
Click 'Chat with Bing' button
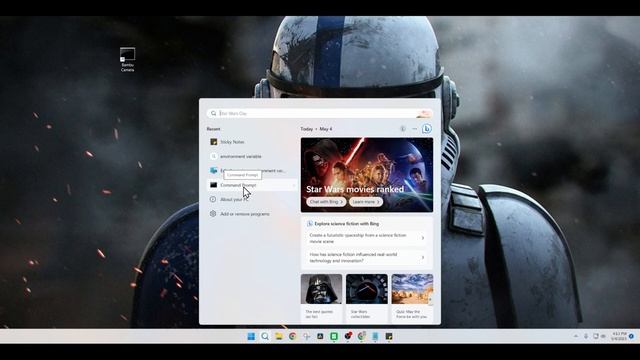click(x=326, y=202)
